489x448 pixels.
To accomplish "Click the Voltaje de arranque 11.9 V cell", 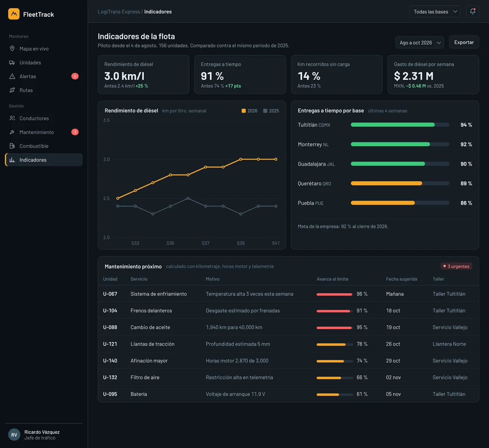I will (x=236, y=394).
